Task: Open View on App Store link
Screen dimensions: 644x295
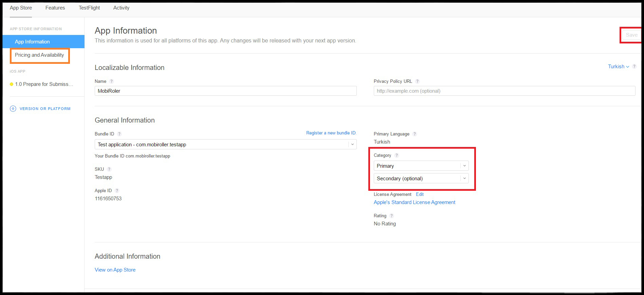Action: 115,270
